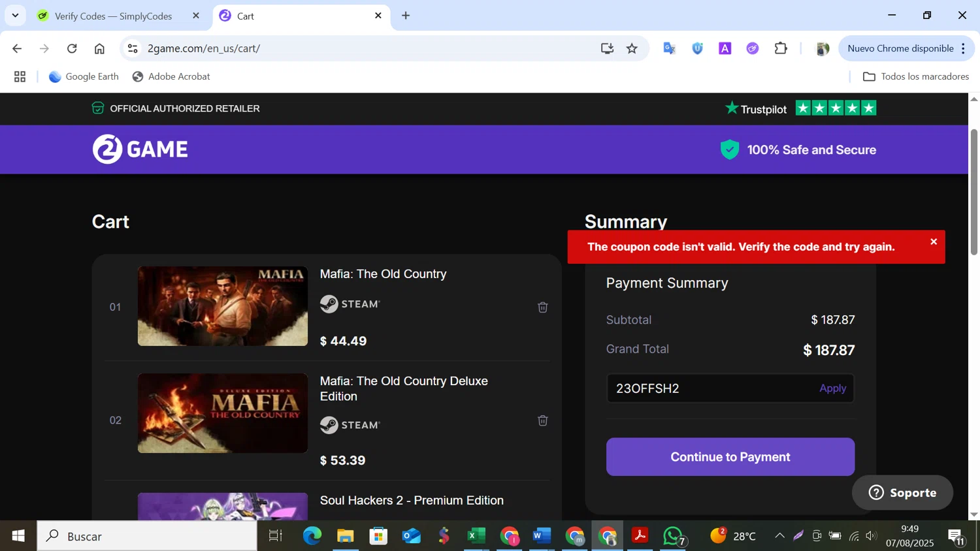980x551 pixels.
Task: Open Task View on taskbar
Action: pos(276,536)
